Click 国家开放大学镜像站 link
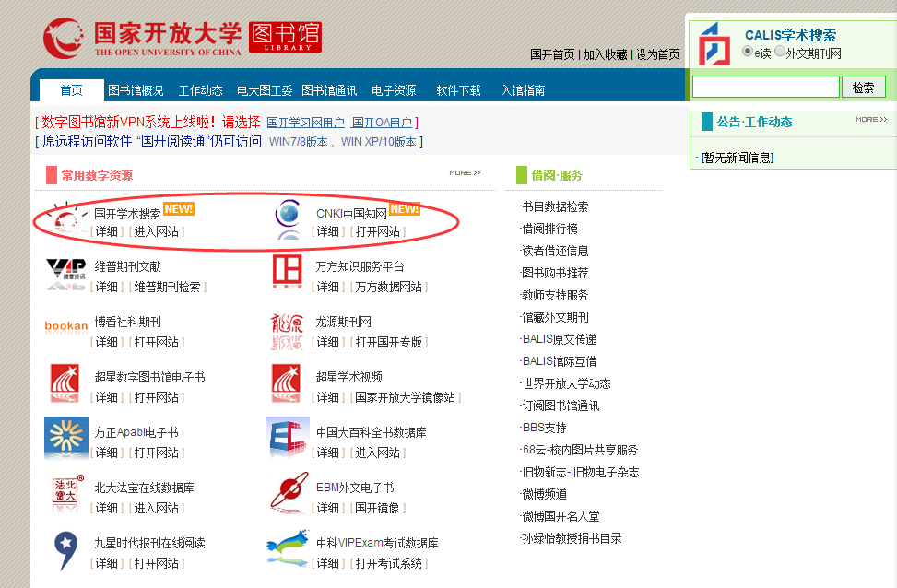Image resolution: width=897 pixels, height=588 pixels. pos(405,397)
